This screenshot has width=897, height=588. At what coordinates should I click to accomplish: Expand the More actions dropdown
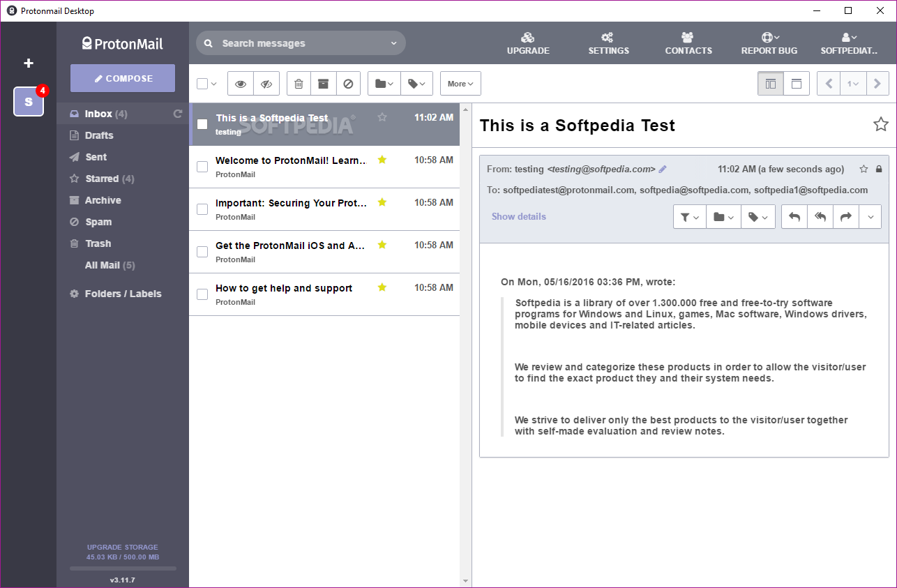pos(460,83)
